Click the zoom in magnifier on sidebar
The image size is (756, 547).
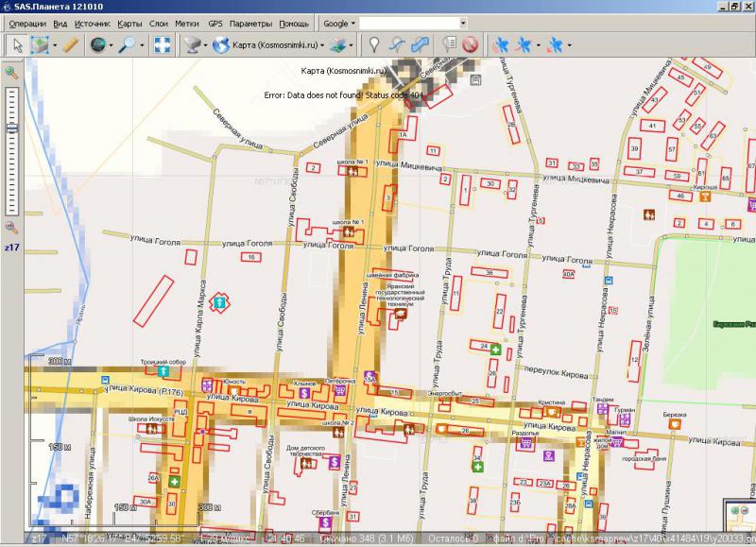11,73
